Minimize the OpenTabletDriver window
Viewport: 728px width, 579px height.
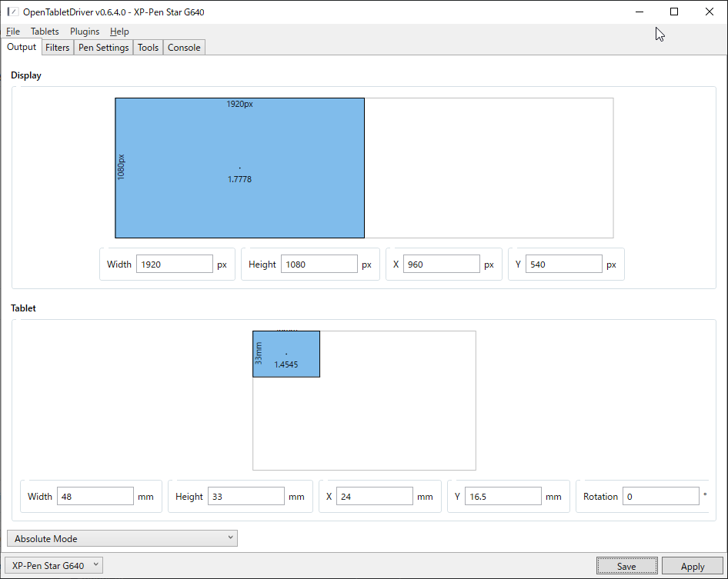coord(639,12)
